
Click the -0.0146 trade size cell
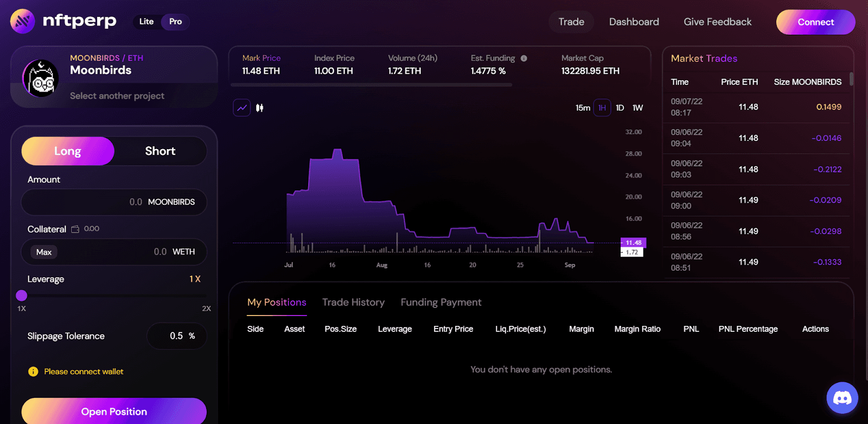click(826, 138)
